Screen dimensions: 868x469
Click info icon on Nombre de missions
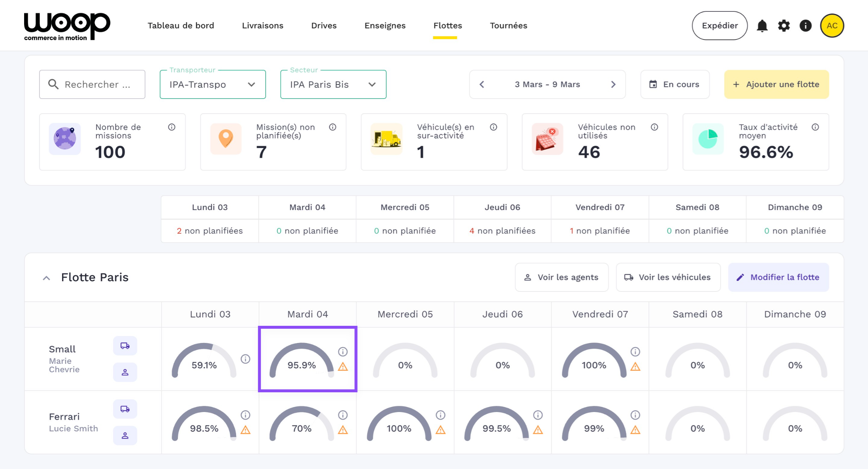click(172, 127)
